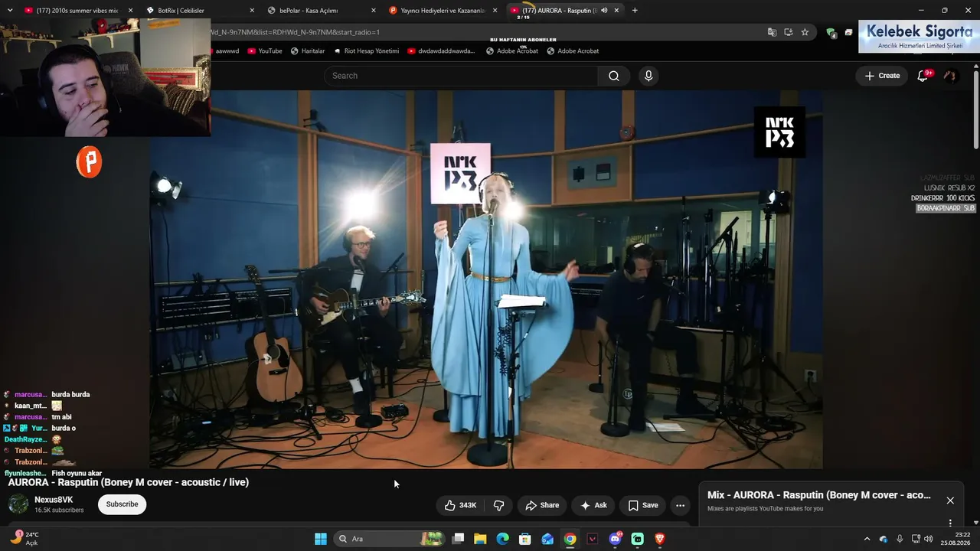Switch to Google Chrome on the taskbar
The width and height of the screenshot is (980, 551).
570,539
